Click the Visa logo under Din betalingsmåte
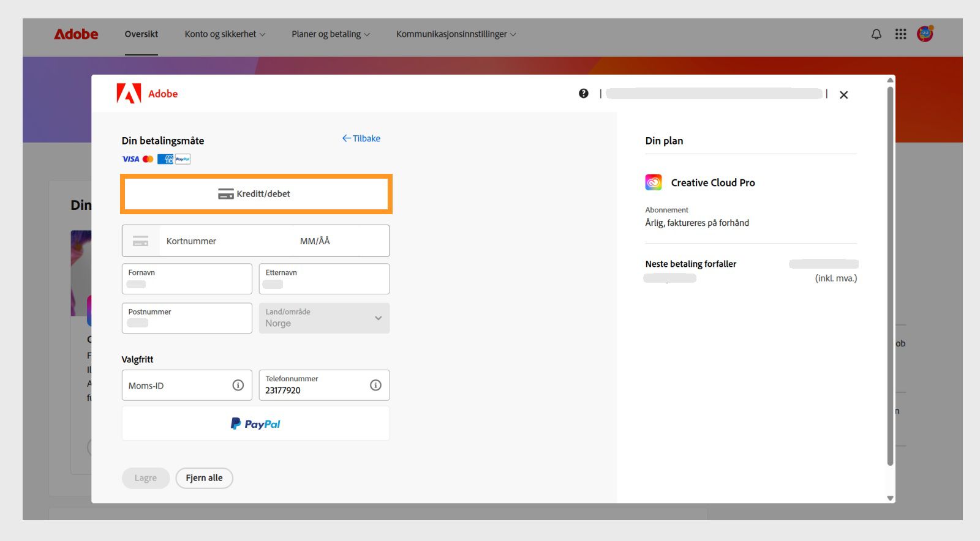 click(130, 159)
